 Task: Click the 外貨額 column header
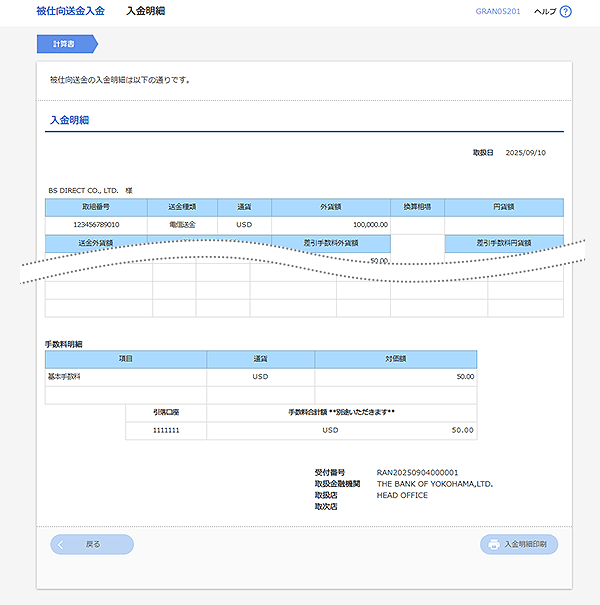pos(331,207)
